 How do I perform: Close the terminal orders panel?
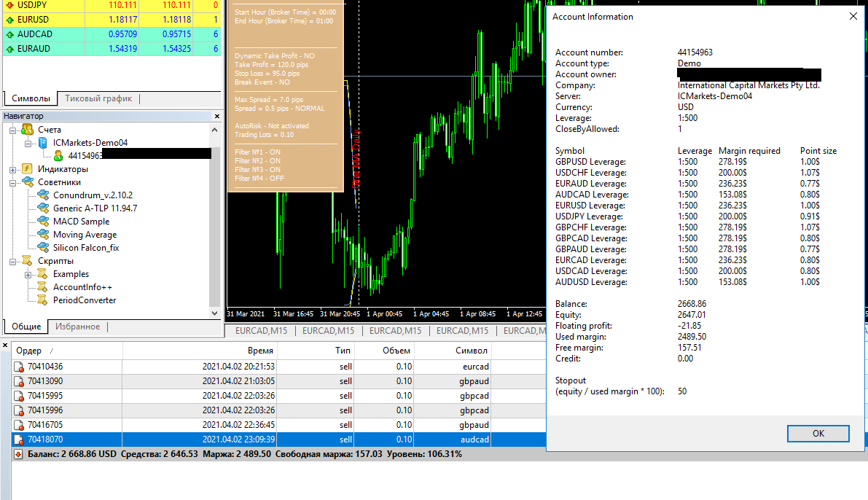(x=5, y=345)
